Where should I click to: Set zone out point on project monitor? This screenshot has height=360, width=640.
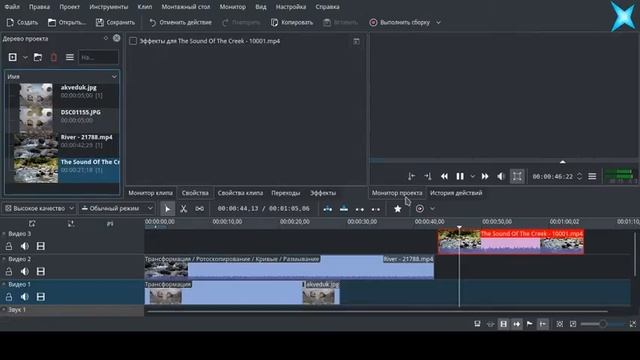(428, 176)
